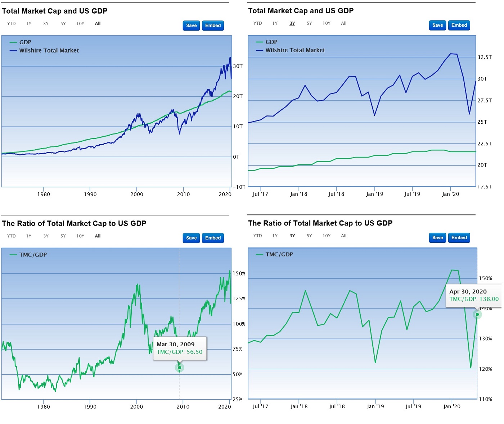
Task: Embed the bottom-right TMC/GDP chart
Action: pos(459,238)
